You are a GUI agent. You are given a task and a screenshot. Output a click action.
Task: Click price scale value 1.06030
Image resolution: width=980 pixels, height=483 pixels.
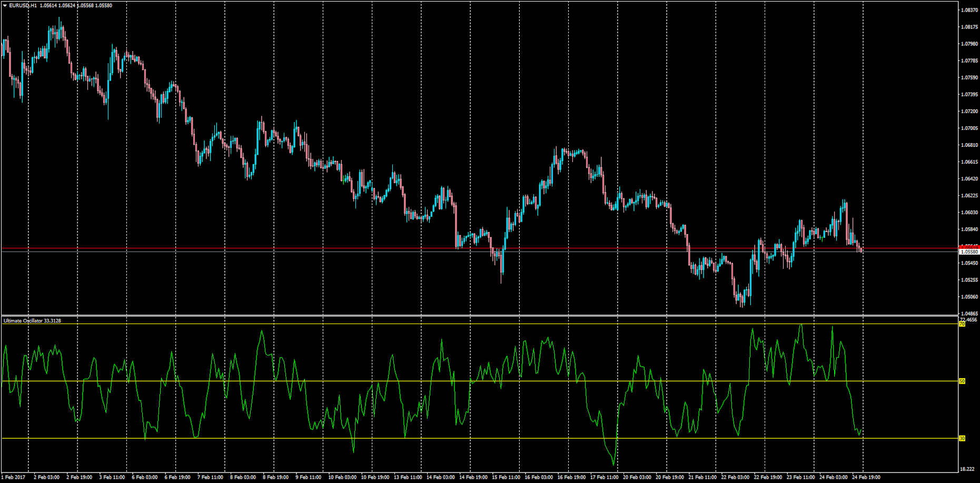(x=969, y=212)
